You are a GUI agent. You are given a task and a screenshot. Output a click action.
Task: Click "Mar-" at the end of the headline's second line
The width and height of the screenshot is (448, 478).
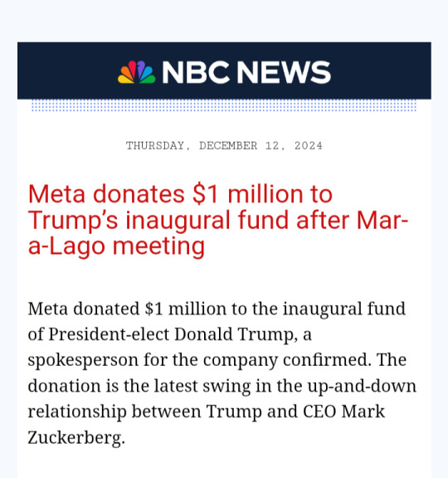(382, 220)
